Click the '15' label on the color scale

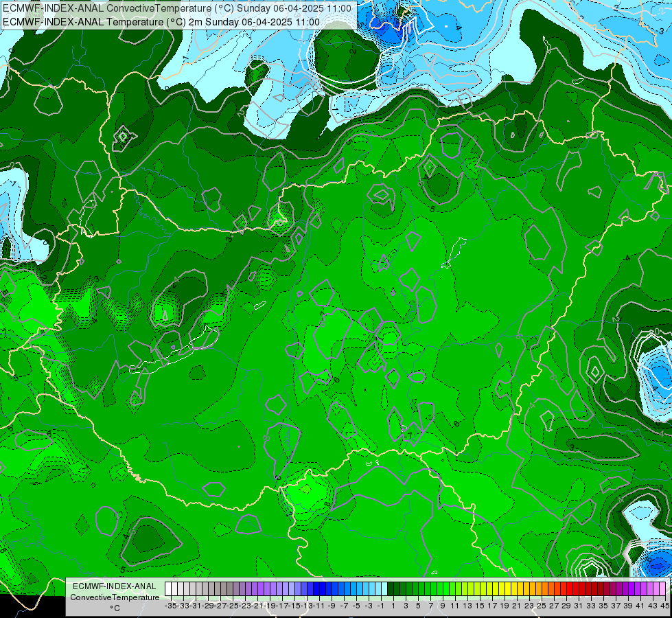[x=480, y=606]
